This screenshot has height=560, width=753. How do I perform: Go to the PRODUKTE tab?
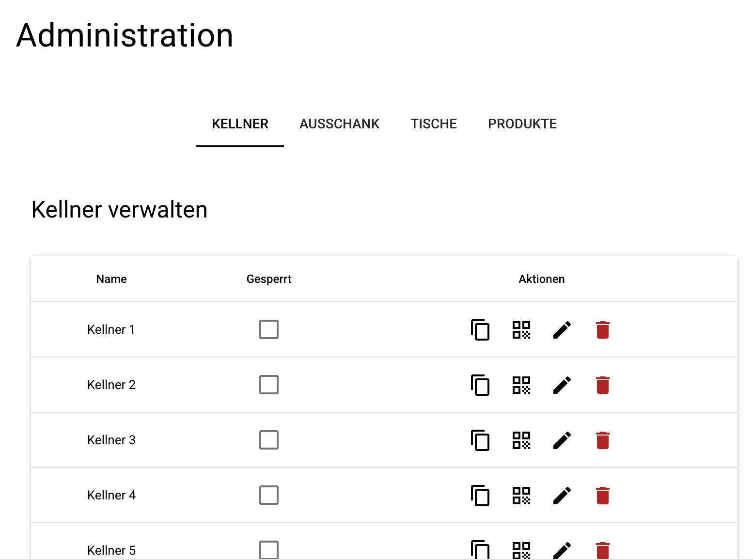(522, 124)
